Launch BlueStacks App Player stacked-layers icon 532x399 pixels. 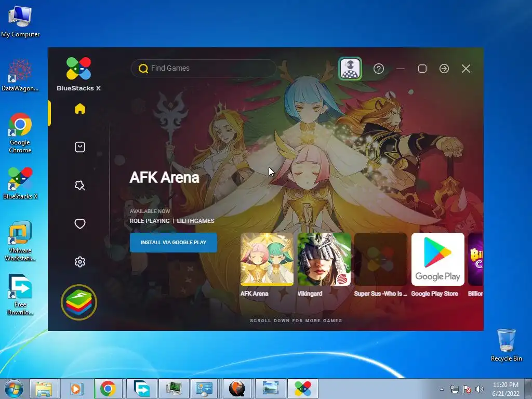pyautogui.click(x=79, y=302)
